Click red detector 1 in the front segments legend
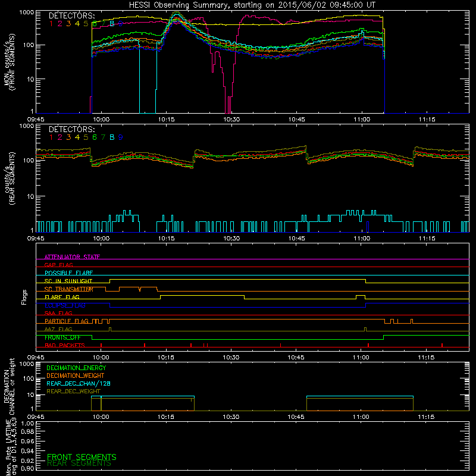This screenshot has height=476, width=476. (51, 24)
